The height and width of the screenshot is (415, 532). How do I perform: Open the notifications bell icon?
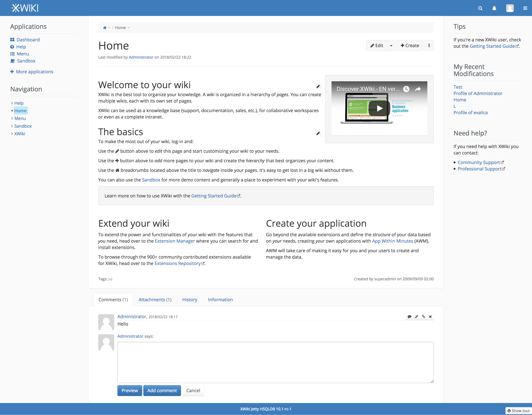tap(494, 8)
